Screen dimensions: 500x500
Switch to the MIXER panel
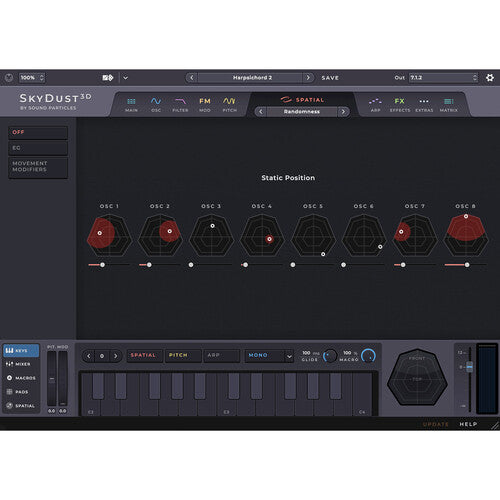pyautogui.click(x=19, y=364)
